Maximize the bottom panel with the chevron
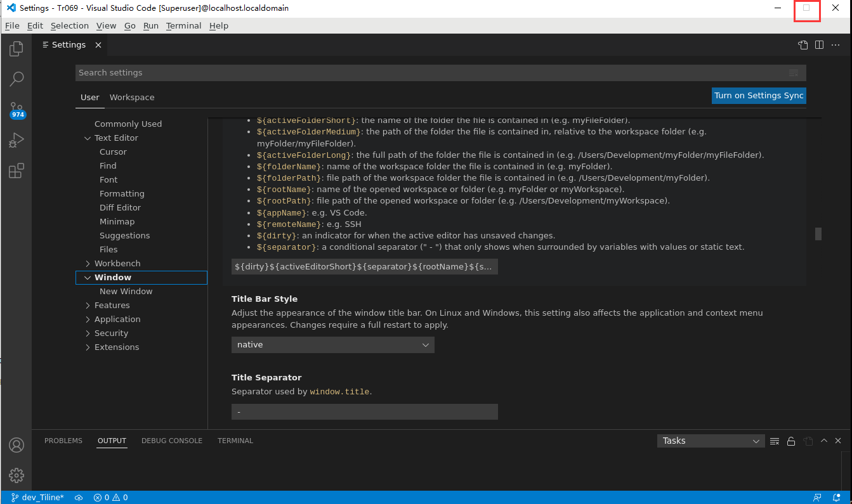Image resolution: width=852 pixels, height=504 pixels. (823, 441)
